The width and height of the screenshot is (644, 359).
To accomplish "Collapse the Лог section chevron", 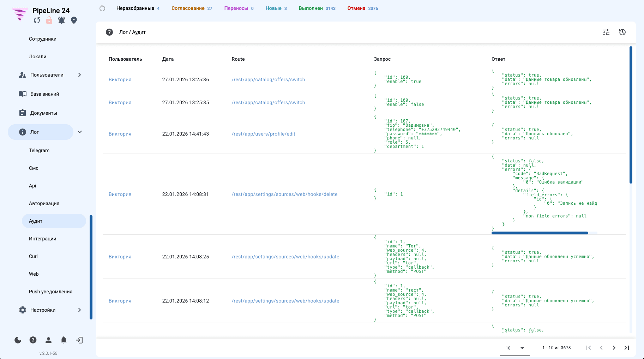I will 80,132.
